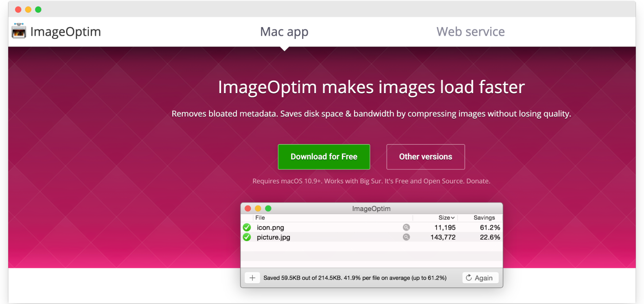
Task: Click the Savings column header
Action: [484, 218]
